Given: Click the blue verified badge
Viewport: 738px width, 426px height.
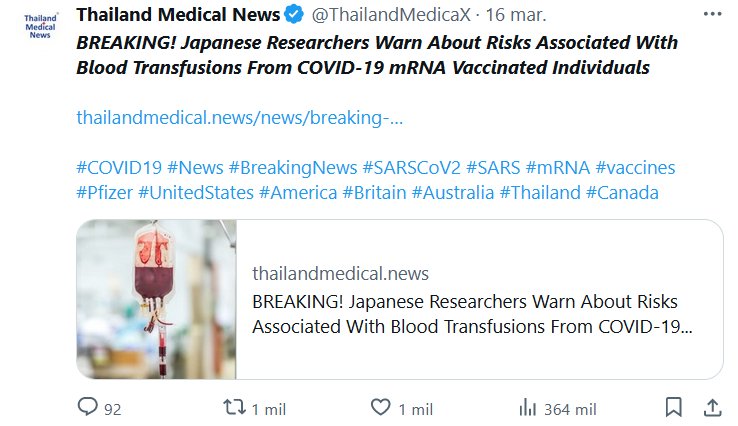Looking at the screenshot, I should [x=295, y=16].
